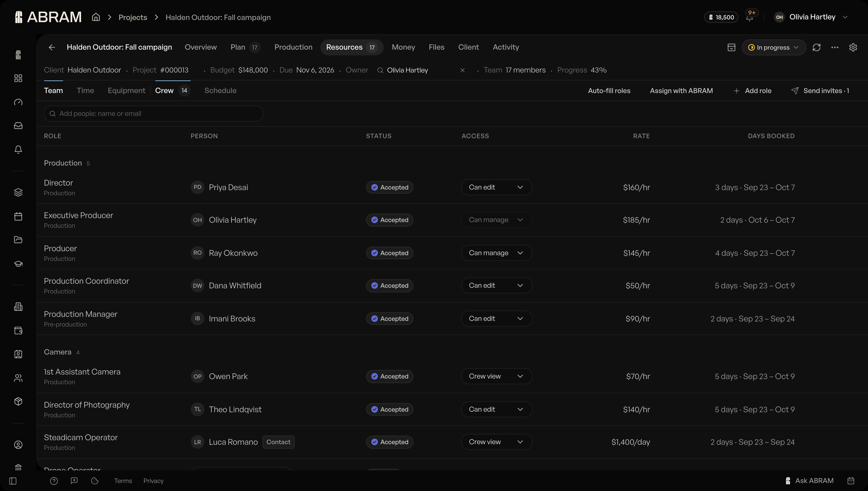Open the calendar icon in left sidebar
This screenshot has height=491, width=868.
[18, 216]
